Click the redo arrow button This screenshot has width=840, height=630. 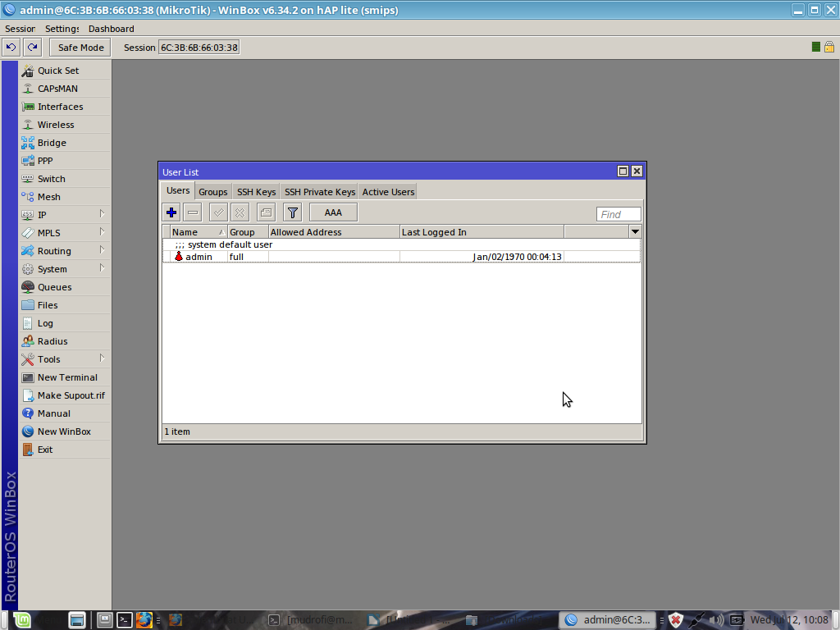click(32, 47)
